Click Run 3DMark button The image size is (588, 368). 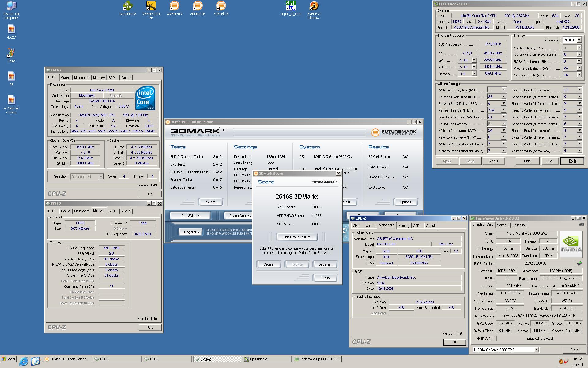(x=190, y=216)
